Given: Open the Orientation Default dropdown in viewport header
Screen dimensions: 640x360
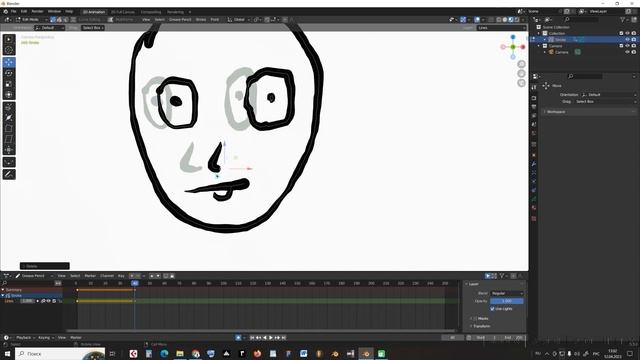Looking at the screenshot, I should (x=49, y=28).
